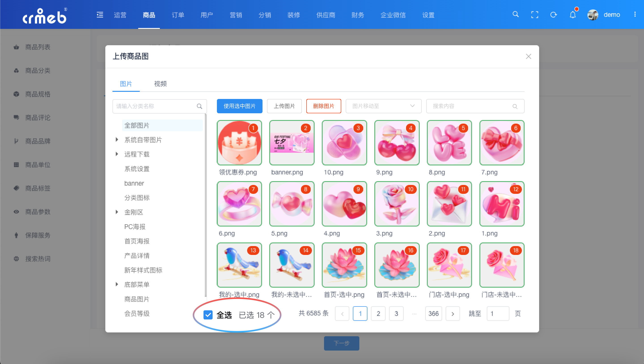
Task: Click the refresh icon in header
Action: [553, 15]
